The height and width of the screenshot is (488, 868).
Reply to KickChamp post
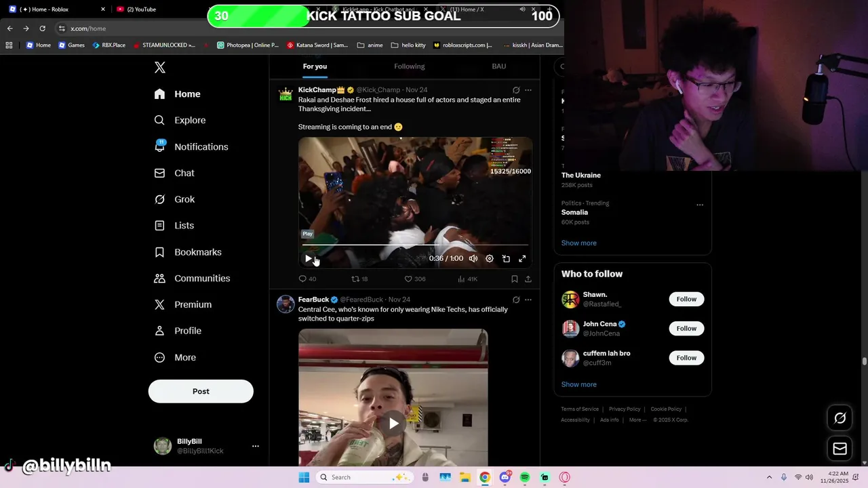[x=307, y=279]
